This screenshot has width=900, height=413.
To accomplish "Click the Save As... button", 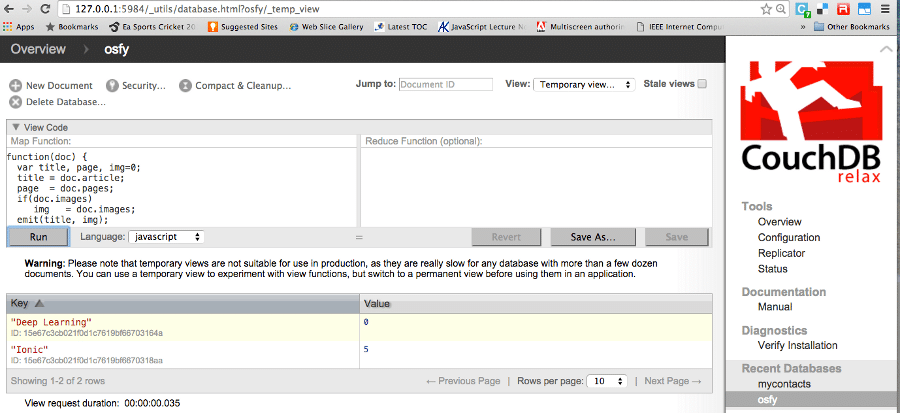I will (592, 237).
